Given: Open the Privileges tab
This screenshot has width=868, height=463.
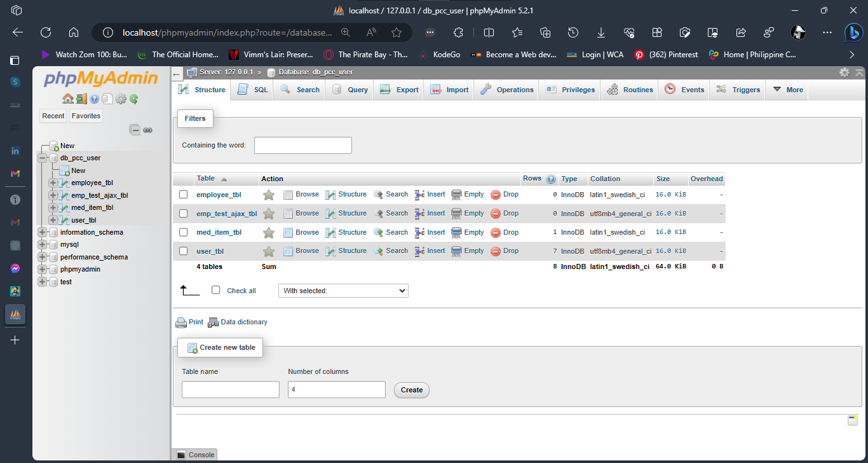Looking at the screenshot, I should click(570, 90).
